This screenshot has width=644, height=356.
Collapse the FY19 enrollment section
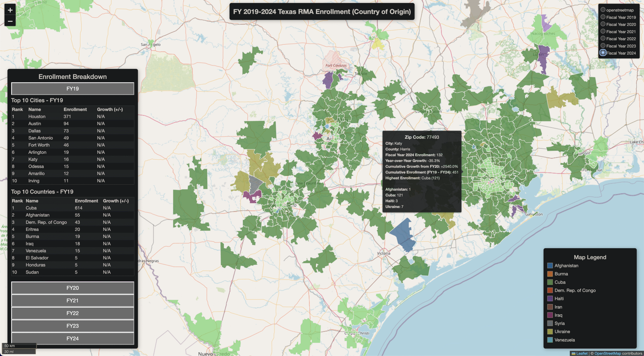pyautogui.click(x=72, y=89)
